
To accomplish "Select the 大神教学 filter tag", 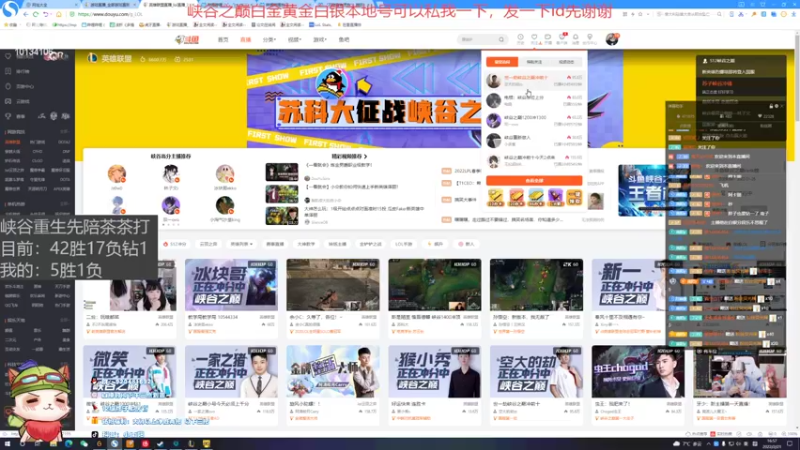I will pyautogui.click(x=306, y=244).
